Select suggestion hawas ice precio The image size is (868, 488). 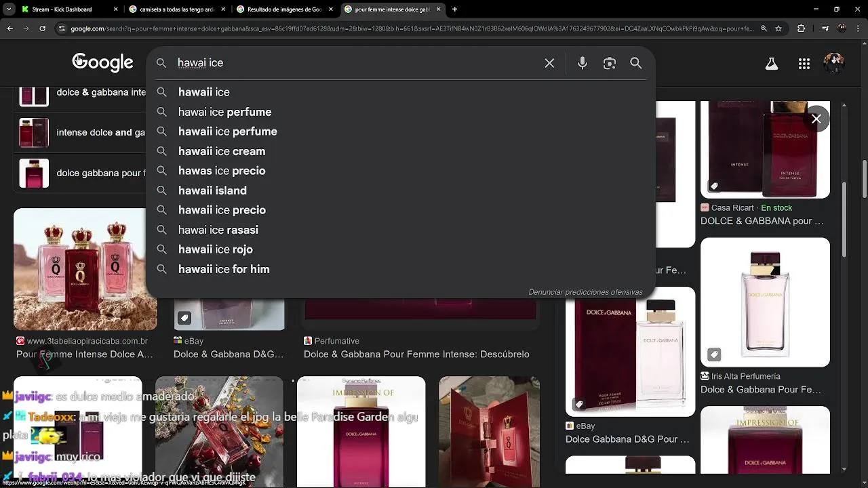(x=400, y=171)
